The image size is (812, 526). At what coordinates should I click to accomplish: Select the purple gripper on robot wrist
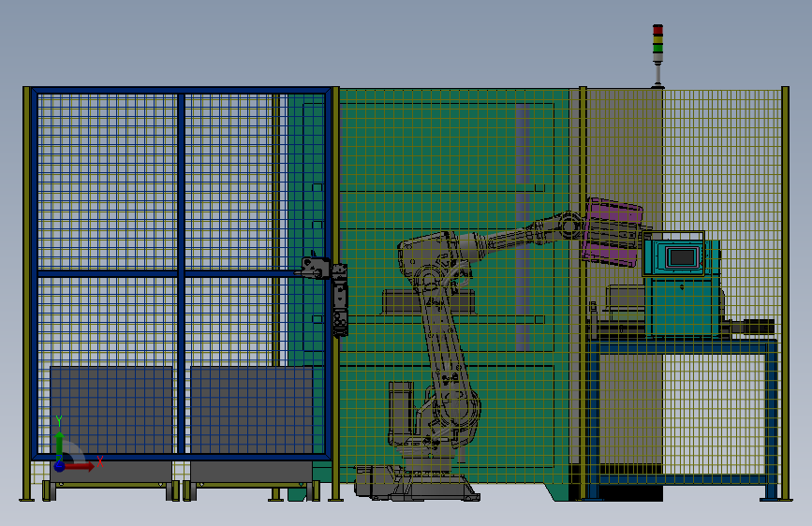(x=613, y=232)
